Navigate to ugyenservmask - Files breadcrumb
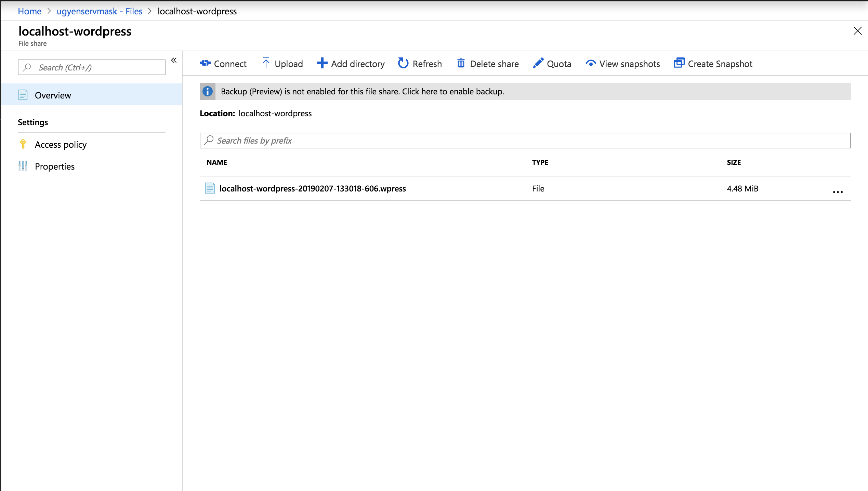Viewport: 868px width, 491px height. point(99,11)
